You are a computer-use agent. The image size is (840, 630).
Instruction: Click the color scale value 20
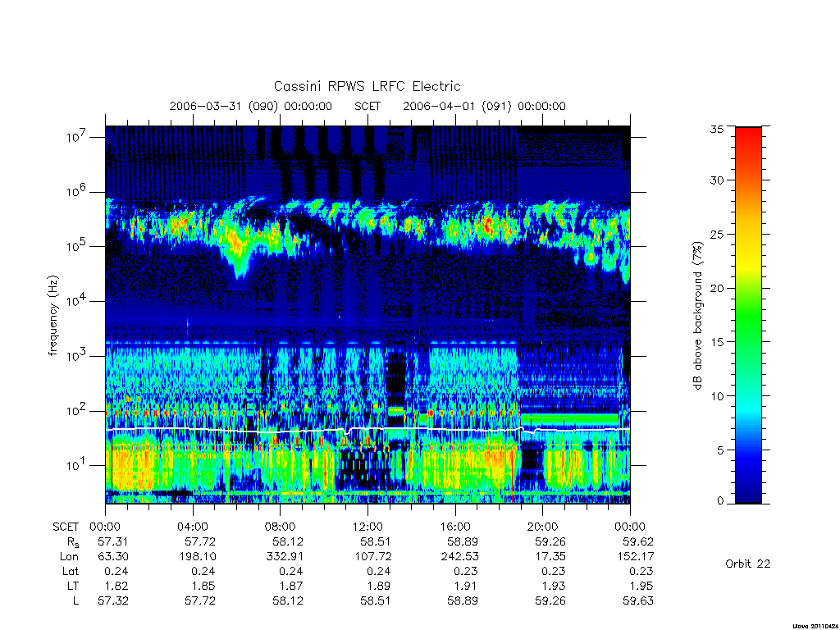point(717,288)
